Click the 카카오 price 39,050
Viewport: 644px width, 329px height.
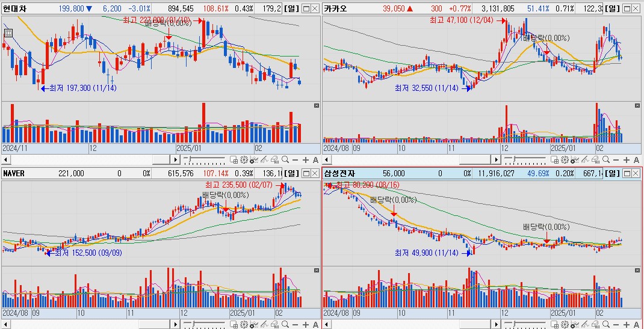393,8
